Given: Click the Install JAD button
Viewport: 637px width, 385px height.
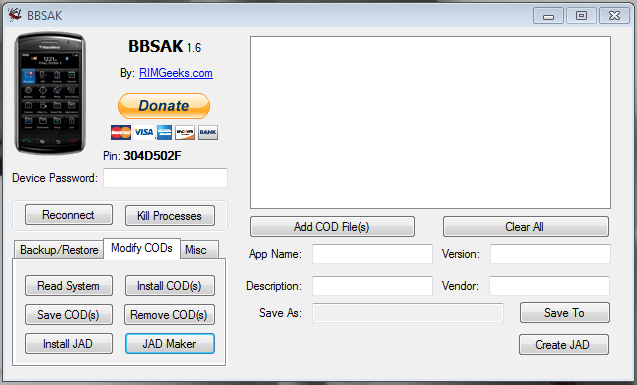Looking at the screenshot, I should [x=69, y=344].
